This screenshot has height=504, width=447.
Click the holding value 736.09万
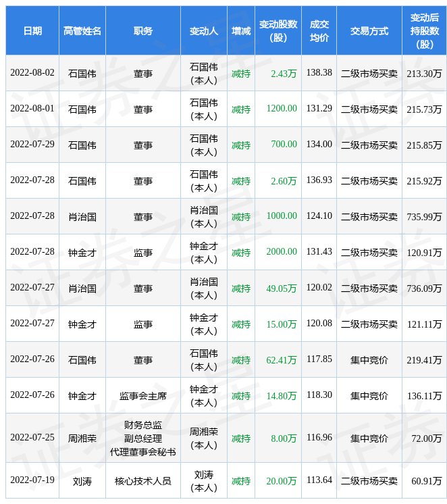pyautogui.click(x=424, y=288)
